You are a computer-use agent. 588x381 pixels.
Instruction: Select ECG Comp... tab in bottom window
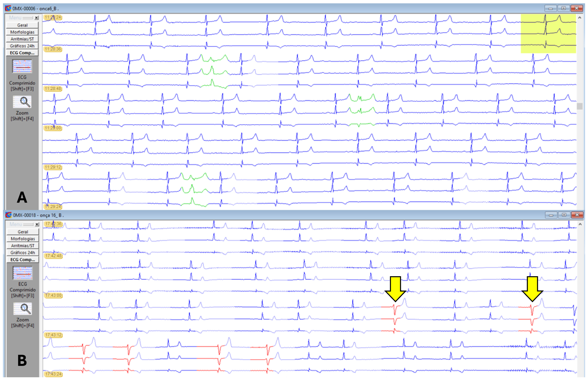pos(23,260)
